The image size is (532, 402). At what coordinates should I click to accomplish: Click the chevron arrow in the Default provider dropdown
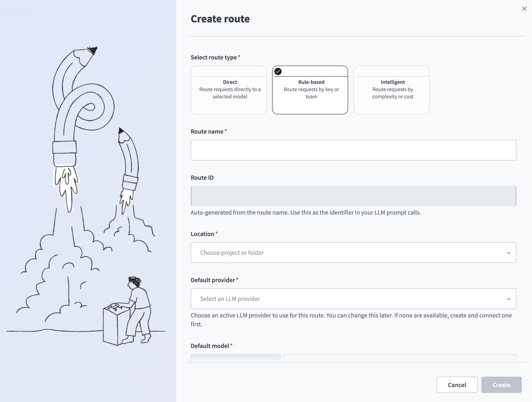pyautogui.click(x=508, y=299)
